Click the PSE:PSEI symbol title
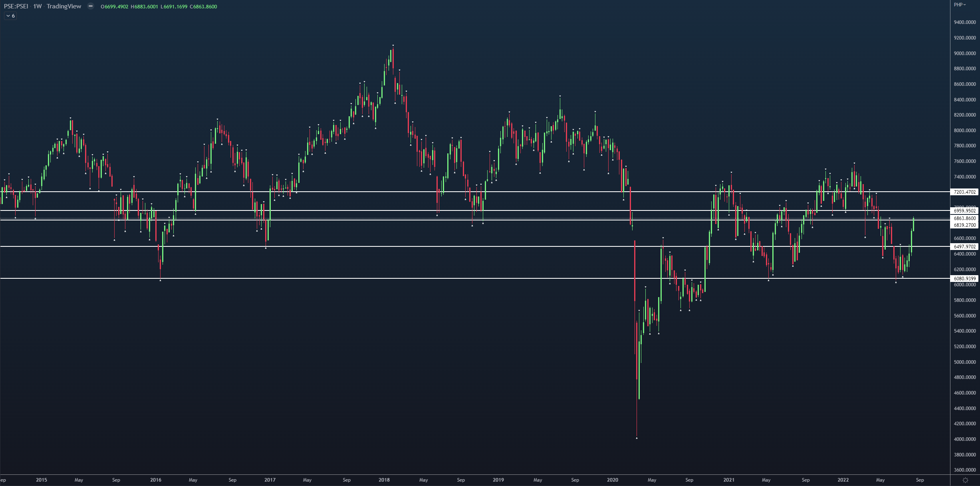 point(16,6)
